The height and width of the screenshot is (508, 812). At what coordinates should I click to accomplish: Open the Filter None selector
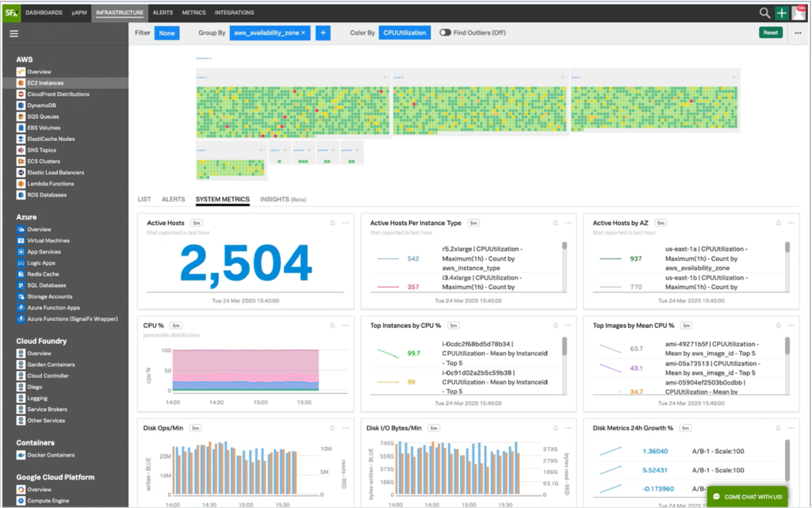point(167,32)
